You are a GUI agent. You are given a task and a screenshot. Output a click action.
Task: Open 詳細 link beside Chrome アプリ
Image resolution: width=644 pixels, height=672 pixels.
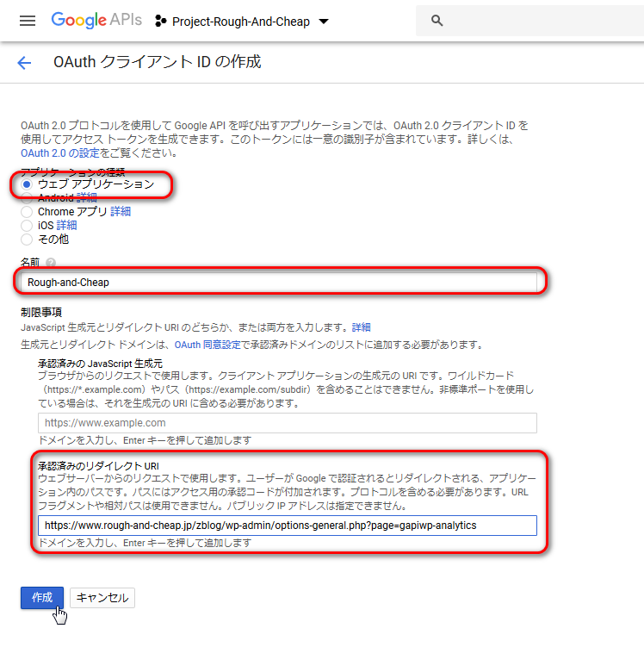(x=121, y=211)
